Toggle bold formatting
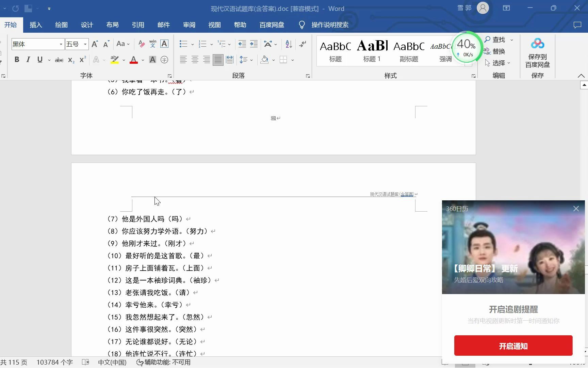Screen dimensions: 588x368 click(16, 60)
